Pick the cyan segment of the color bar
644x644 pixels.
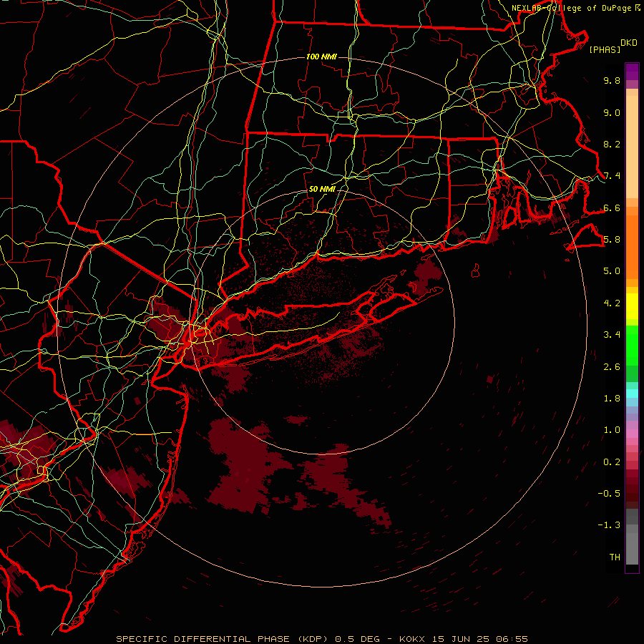tap(632, 394)
